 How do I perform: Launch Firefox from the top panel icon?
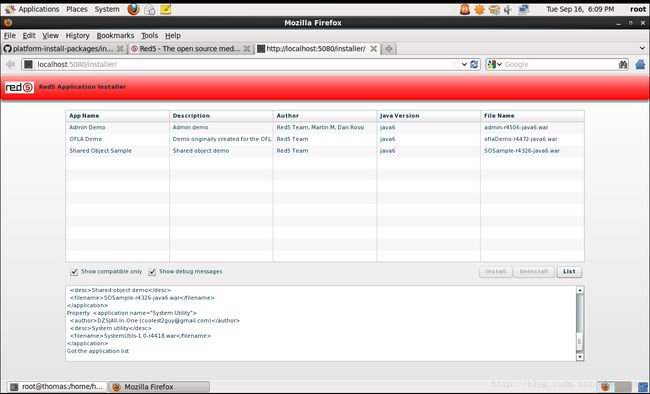133,9
